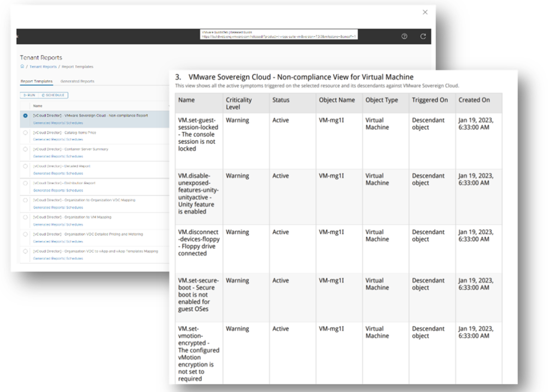The height and width of the screenshot is (392, 560).
Task: Select the Catalog Items Price radio button
Action: (25, 132)
